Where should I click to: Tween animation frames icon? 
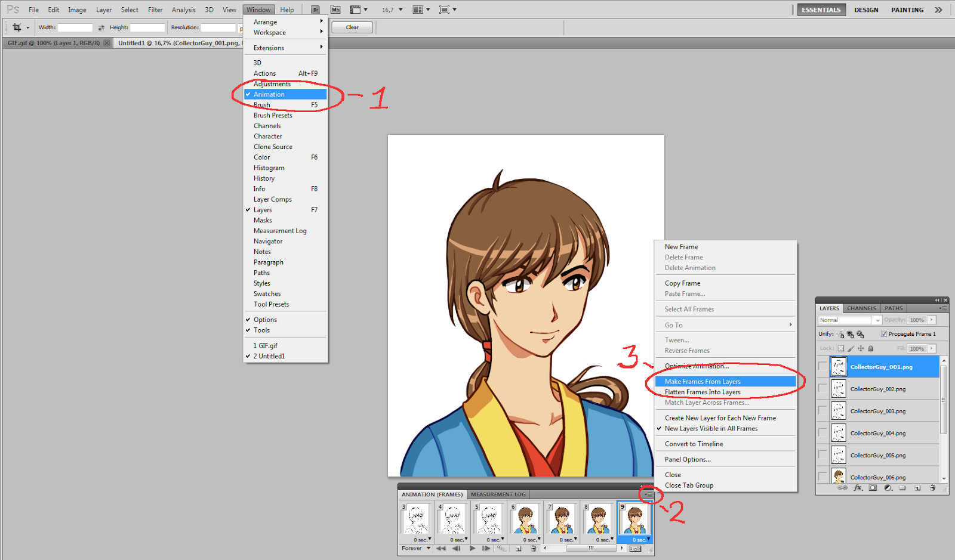501,548
